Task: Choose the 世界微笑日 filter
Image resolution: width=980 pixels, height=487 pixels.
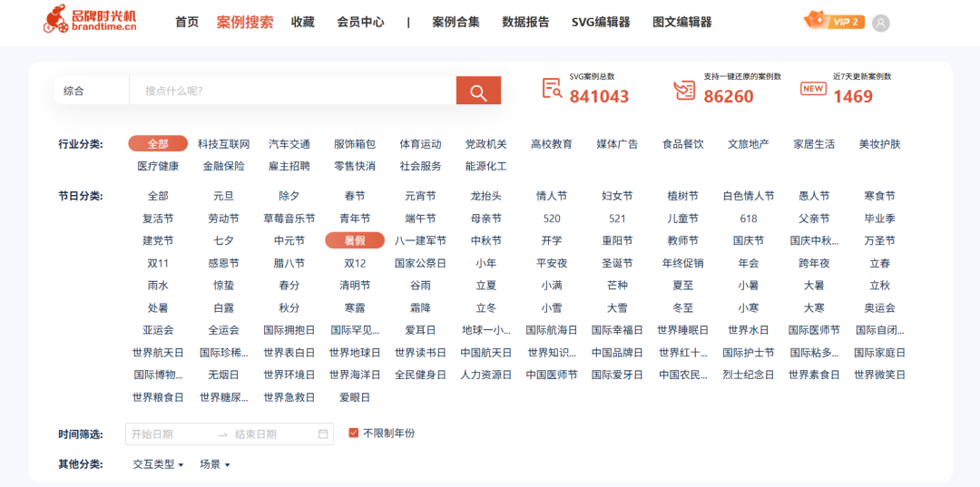Action: pyautogui.click(x=880, y=375)
